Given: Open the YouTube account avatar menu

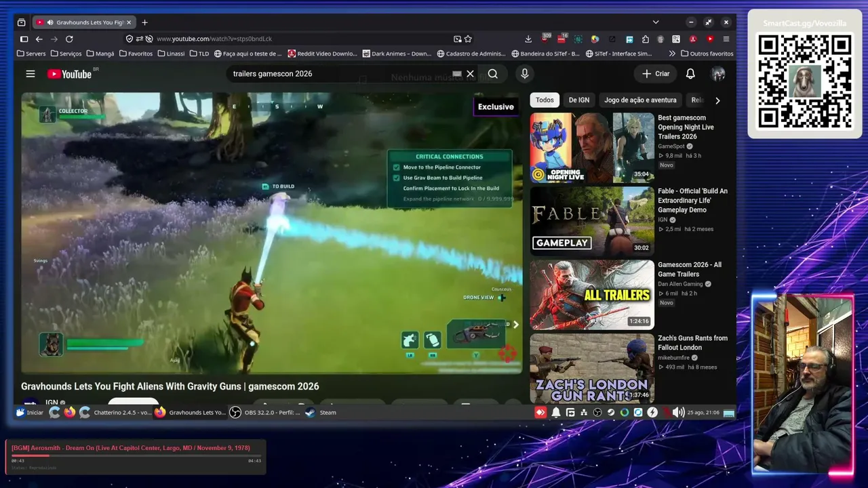Looking at the screenshot, I should (718, 74).
